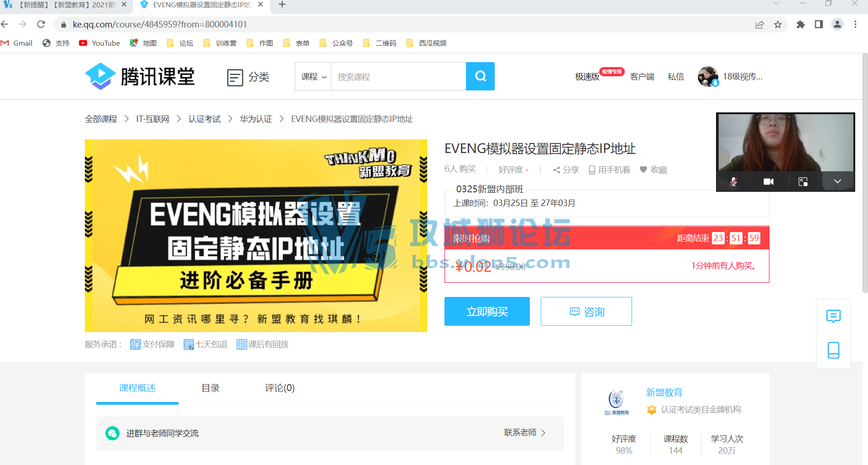Open a new browser tab
This screenshot has width=868, height=465.
[x=282, y=5]
